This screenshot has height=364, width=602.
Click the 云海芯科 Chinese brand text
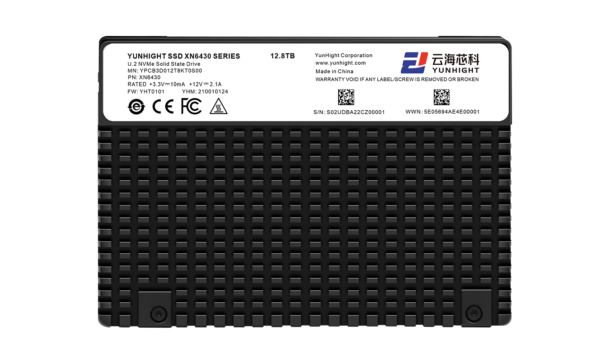click(x=455, y=60)
